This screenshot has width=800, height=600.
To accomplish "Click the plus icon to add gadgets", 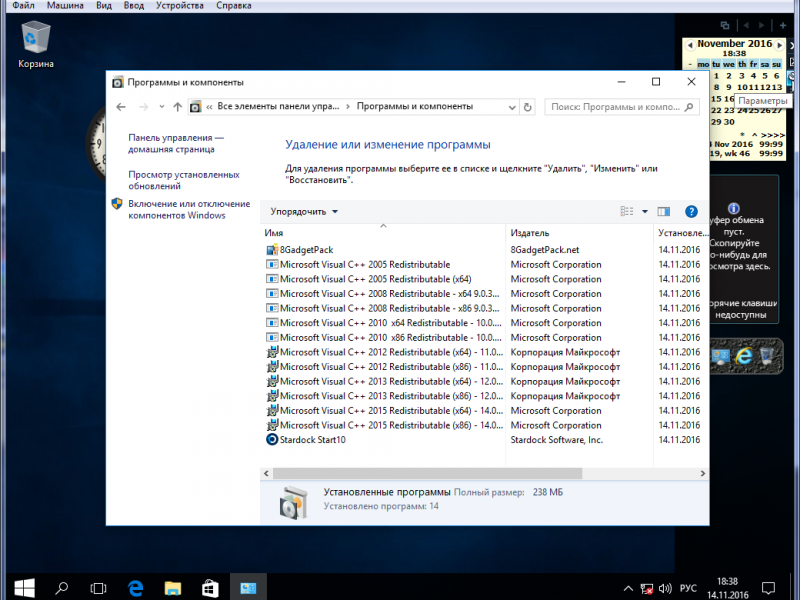I will pyautogui.click(x=783, y=25).
